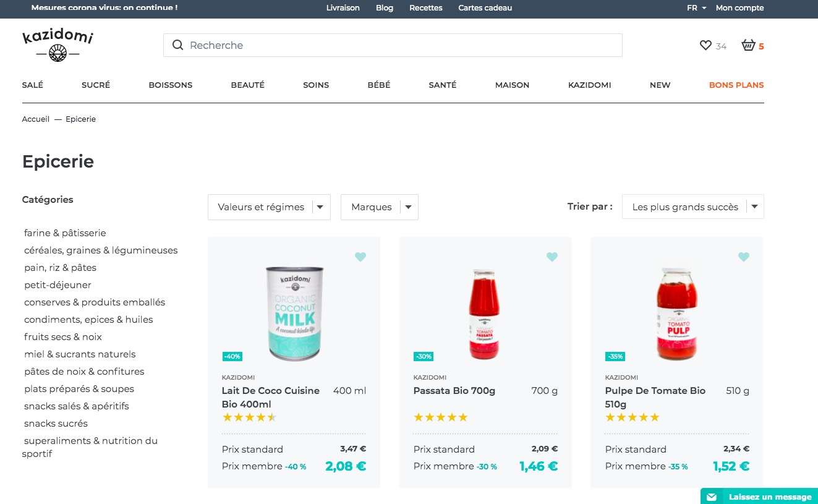Screen dimensions: 818x504
Task: Select category snacks sucrés
Action: pyautogui.click(x=56, y=424)
